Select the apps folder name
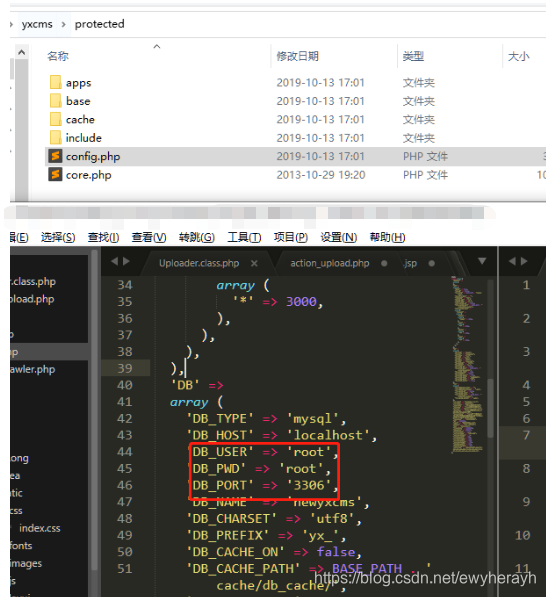 (78, 83)
